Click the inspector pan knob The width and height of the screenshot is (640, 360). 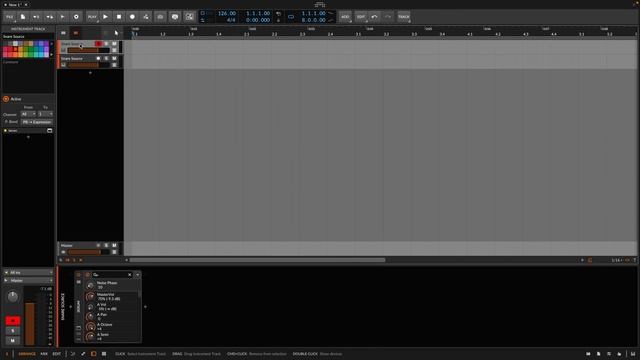pos(13,297)
